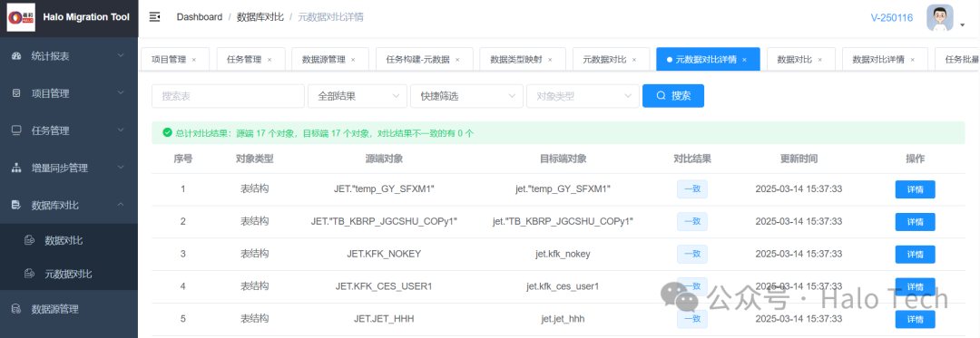Click the V-250116 version link
This screenshot has width=980, height=338.
tap(892, 17)
